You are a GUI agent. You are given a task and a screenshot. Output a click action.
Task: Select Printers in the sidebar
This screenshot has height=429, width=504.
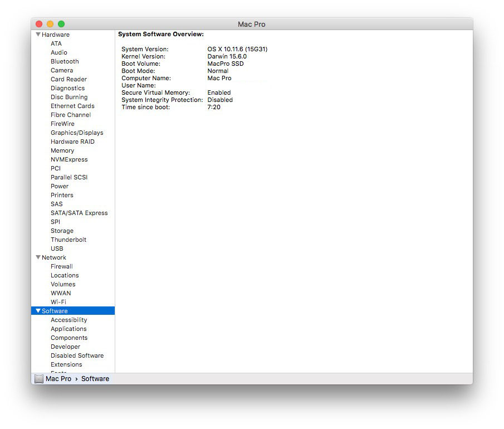point(62,195)
